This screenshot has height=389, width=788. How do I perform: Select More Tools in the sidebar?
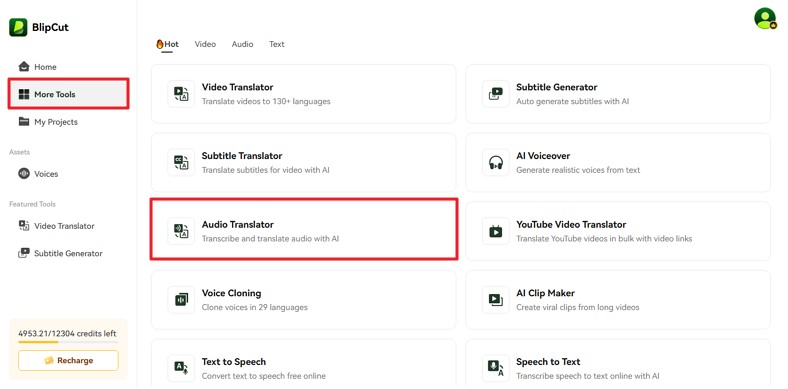[x=68, y=94]
